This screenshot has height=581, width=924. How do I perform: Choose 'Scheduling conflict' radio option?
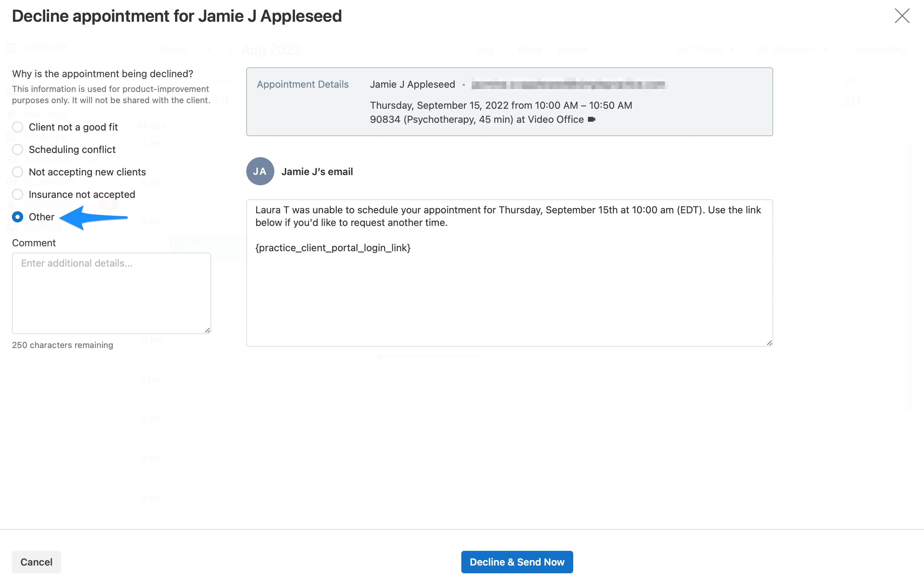click(x=18, y=149)
